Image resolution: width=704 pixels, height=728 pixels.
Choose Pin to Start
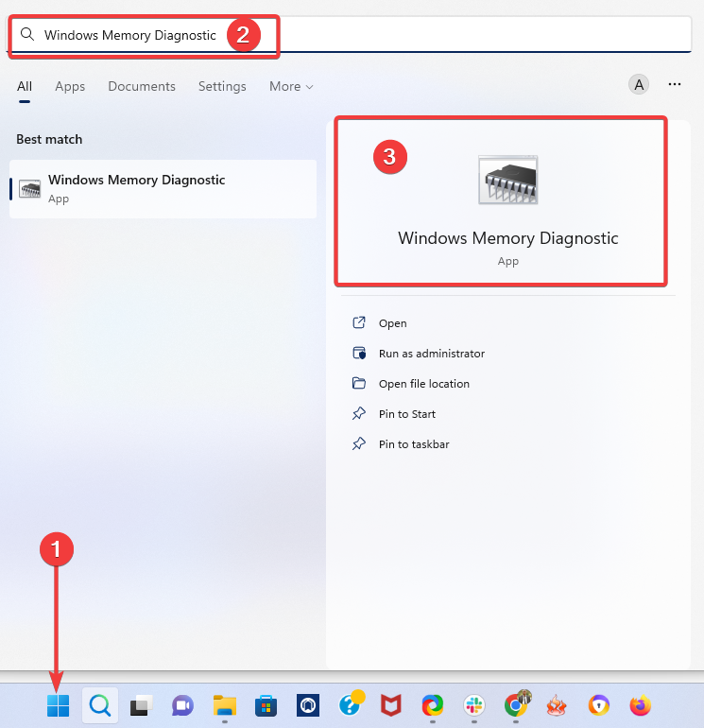(x=407, y=414)
